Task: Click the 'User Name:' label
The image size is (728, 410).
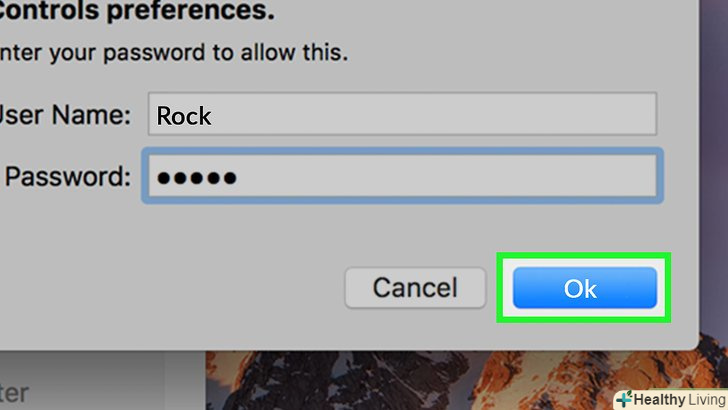Action: (65, 115)
